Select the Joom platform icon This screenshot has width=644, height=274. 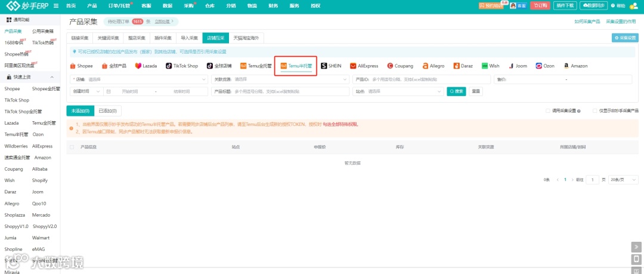(x=512, y=66)
